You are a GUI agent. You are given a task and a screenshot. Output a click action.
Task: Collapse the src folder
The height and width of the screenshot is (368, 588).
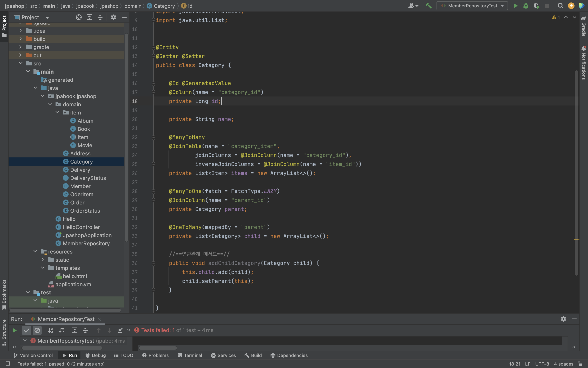tap(21, 63)
